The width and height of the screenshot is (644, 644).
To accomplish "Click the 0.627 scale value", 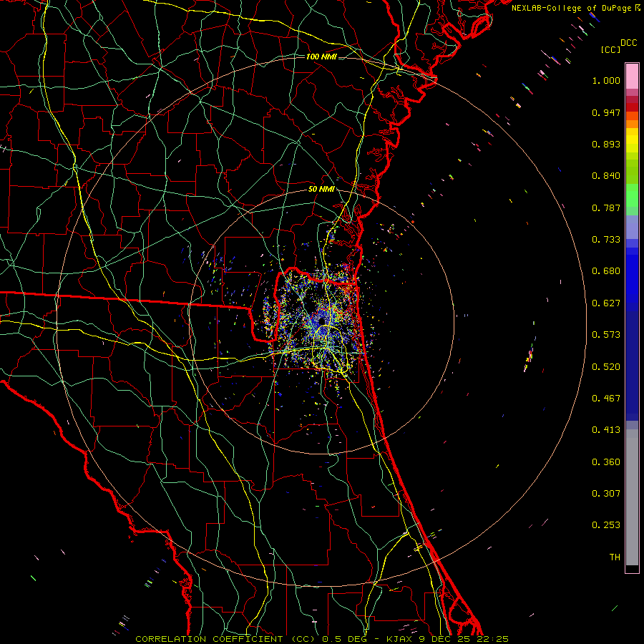I will [x=606, y=303].
